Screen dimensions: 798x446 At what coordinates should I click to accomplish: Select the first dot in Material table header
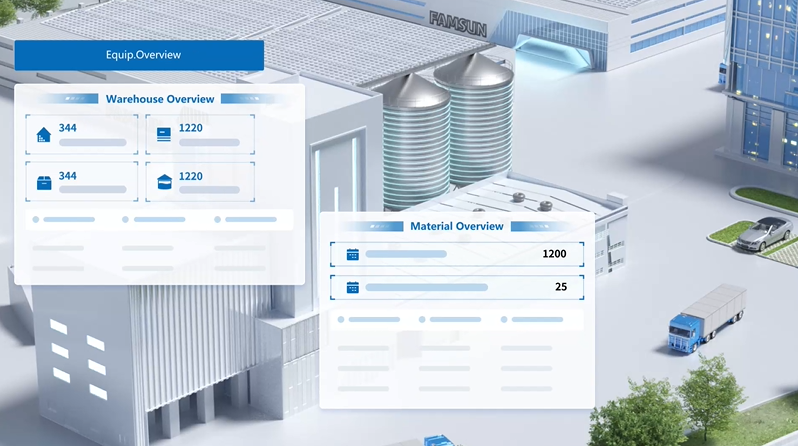(x=342, y=320)
